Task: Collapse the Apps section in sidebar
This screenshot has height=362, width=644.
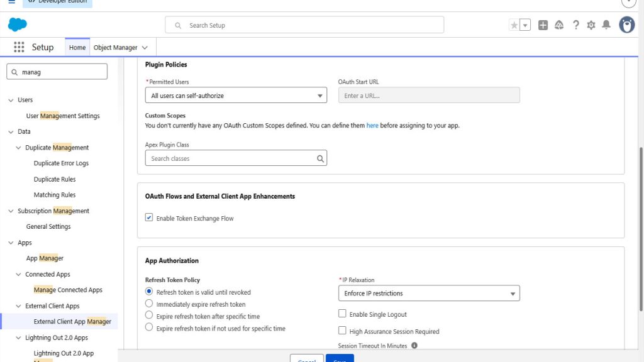Action: point(11,243)
